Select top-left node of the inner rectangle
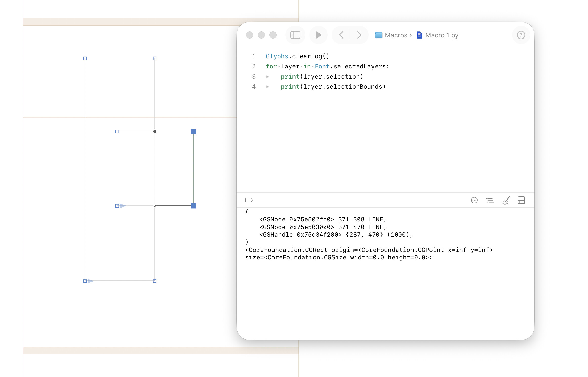The height and width of the screenshot is (377, 588). tap(117, 131)
